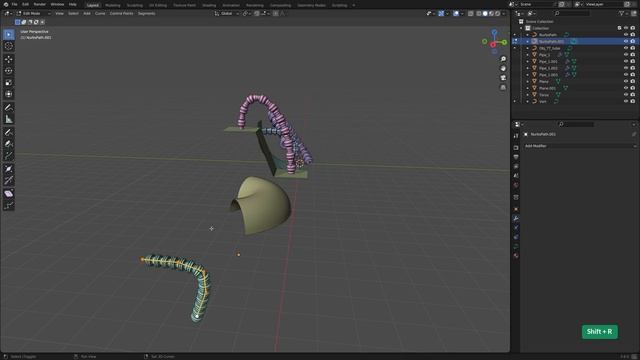
Task: Open the Curve header menu
Action: coord(100,13)
